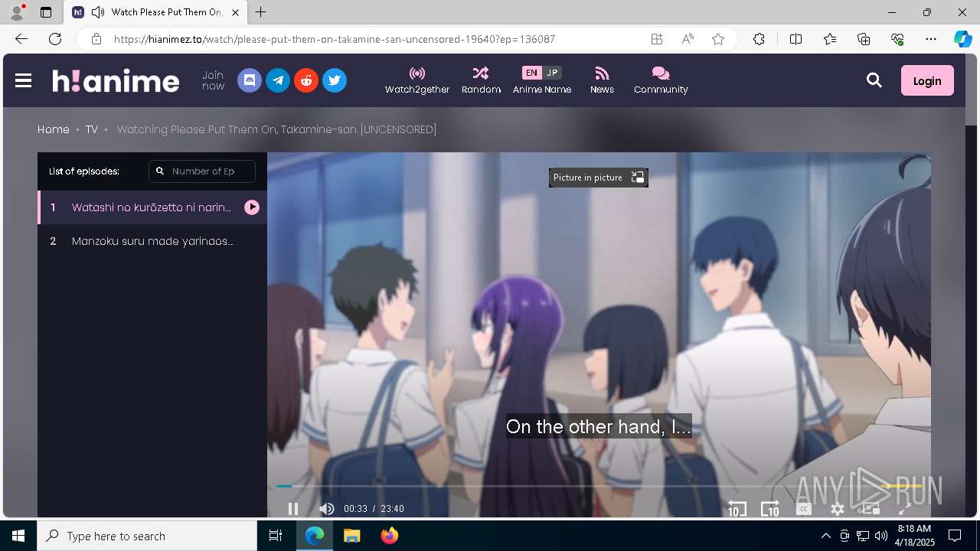
Task: Switch anime name language to EN
Action: click(x=531, y=73)
